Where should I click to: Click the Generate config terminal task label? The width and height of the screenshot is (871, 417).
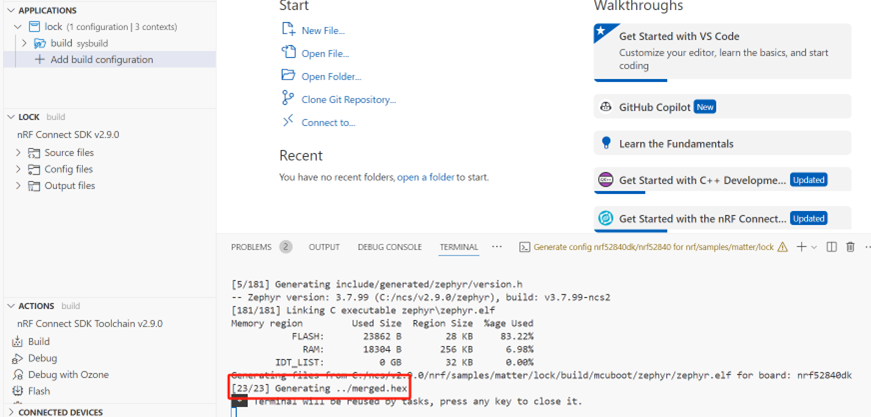(x=654, y=247)
